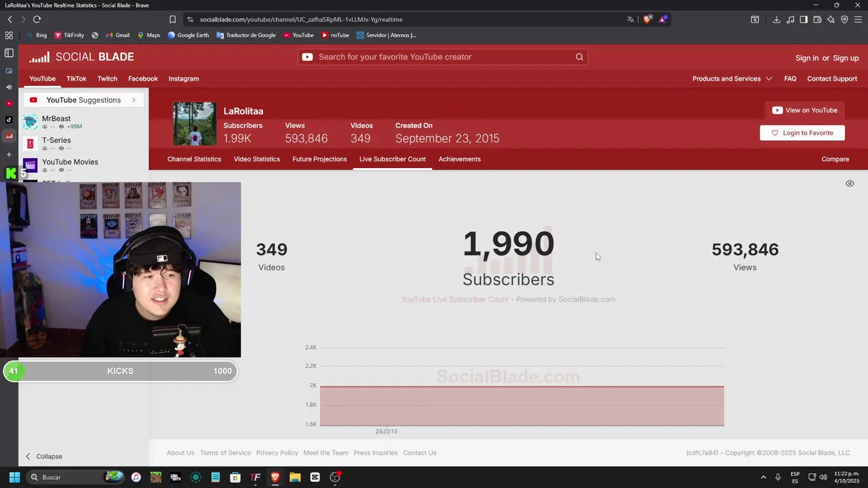868x488 pixels.
Task: Open the Video Statistics tab
Action: pos(257,159)
